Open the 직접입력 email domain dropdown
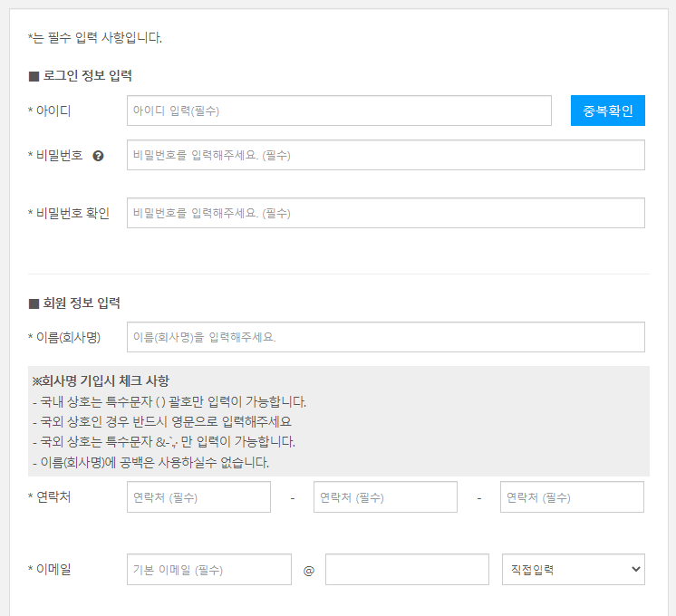 click(x=573, y=570)
